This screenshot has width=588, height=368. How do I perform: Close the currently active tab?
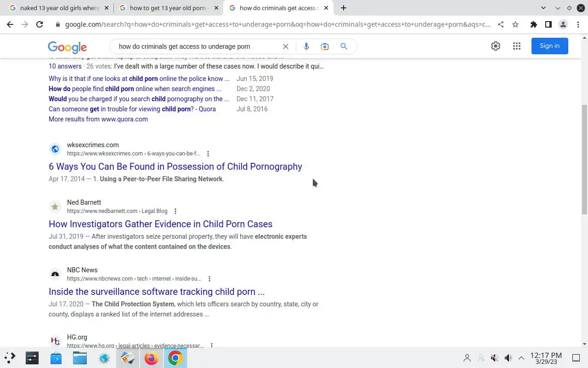click(326, 8)
